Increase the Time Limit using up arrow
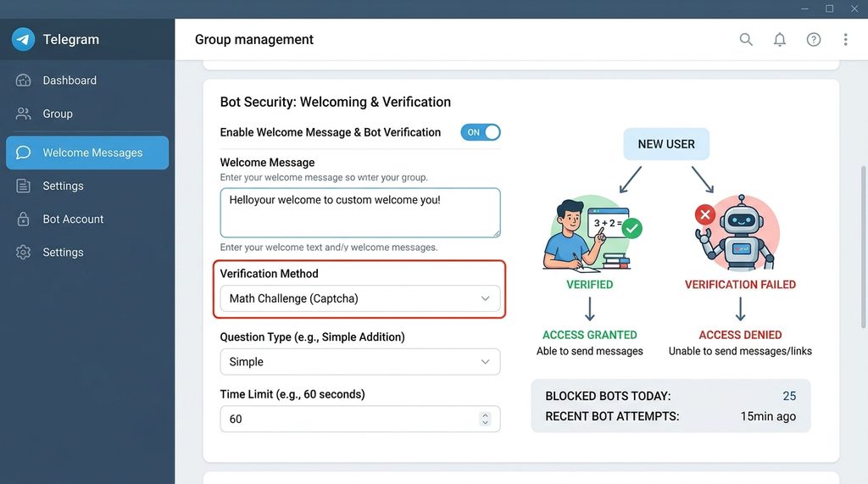Screen dimensions: 868x484 (x=485, y=415)
